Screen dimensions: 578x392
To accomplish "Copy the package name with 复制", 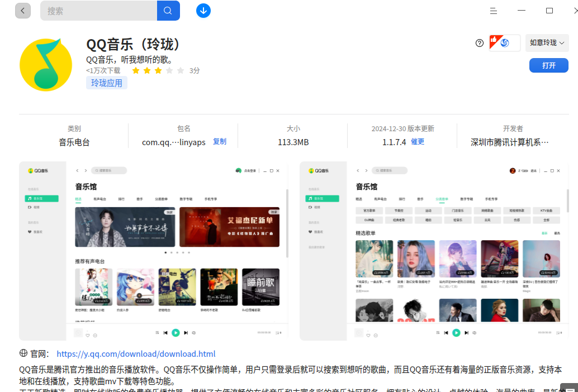I will click(220, 142).
